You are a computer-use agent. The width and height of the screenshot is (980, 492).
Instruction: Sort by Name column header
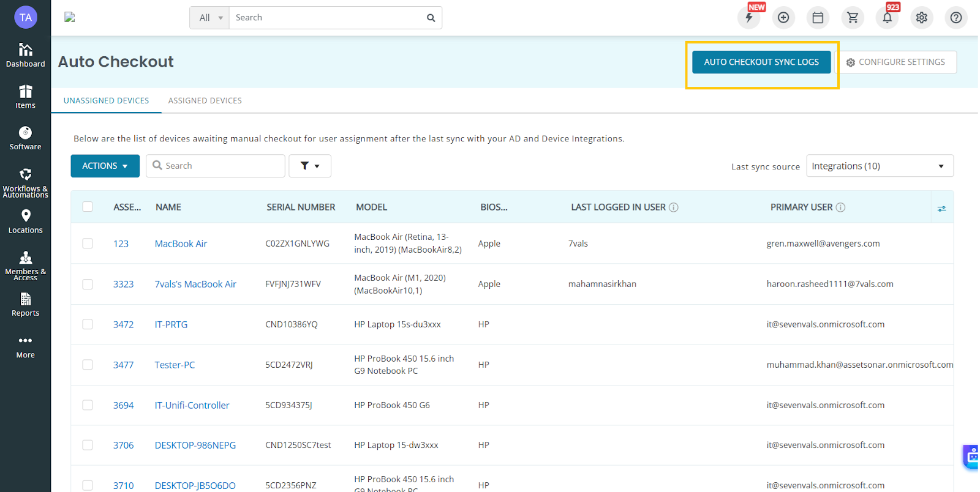168,207
